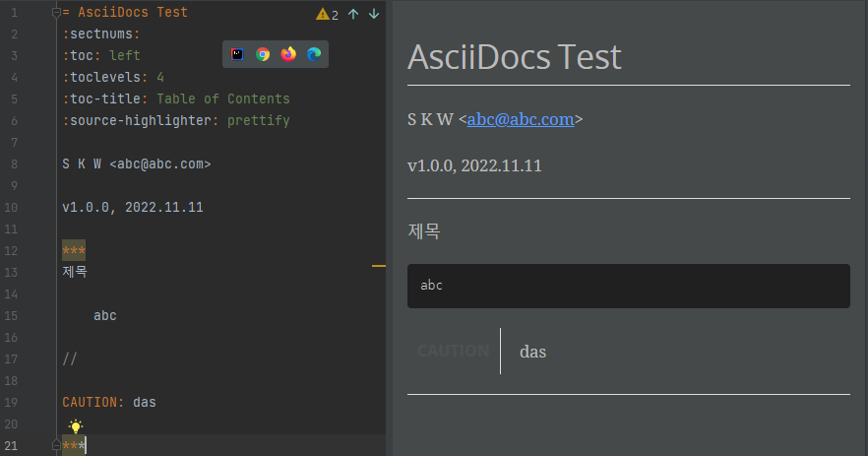Click the 'left' value of toc attribute
This screenshot has height=456, width=868.
tap(125, 55)
